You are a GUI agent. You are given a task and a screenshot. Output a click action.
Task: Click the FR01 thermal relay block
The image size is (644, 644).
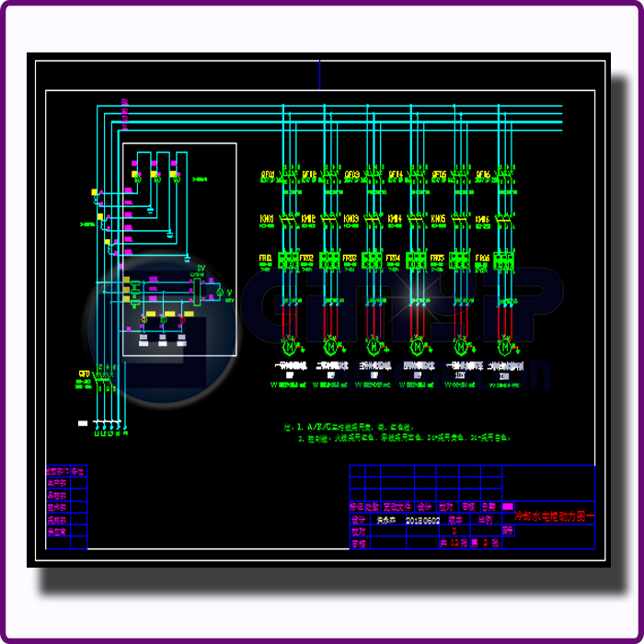coord(288,260)
